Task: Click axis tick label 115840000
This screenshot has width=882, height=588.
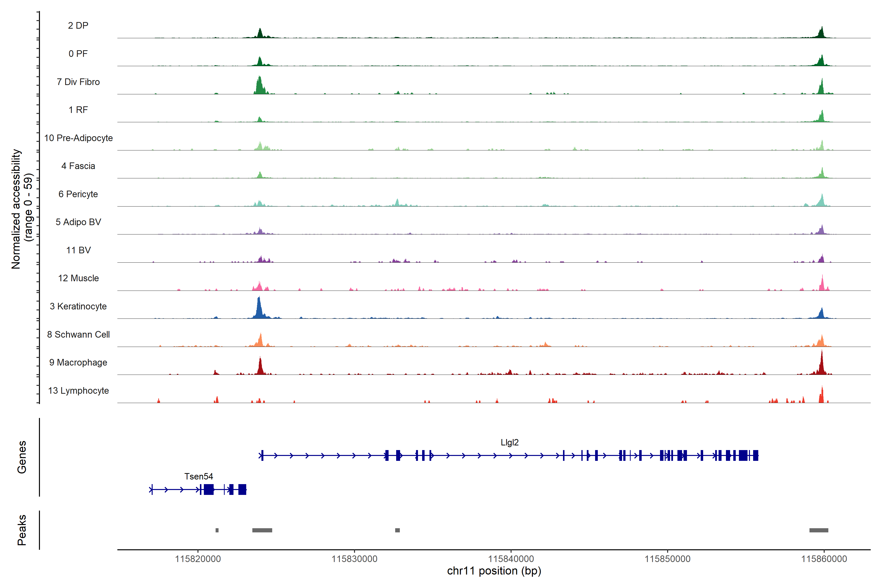Action: click(511, 559)
